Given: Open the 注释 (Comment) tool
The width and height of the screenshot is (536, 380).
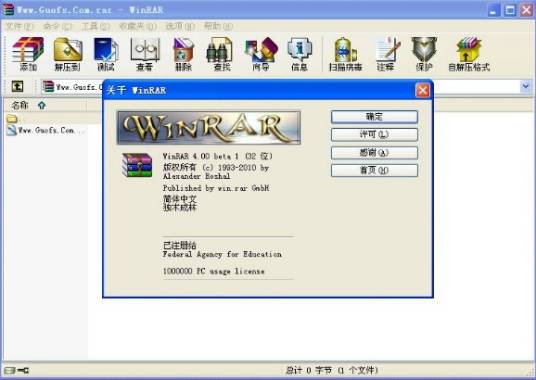Looking at the screenshot, I should point(386,54).
